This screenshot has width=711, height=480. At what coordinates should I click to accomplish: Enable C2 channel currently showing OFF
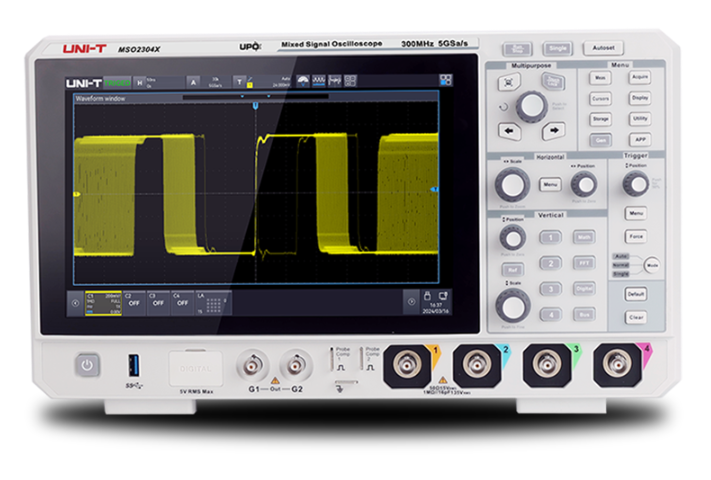pyautogui.click(x=133, y=300)
